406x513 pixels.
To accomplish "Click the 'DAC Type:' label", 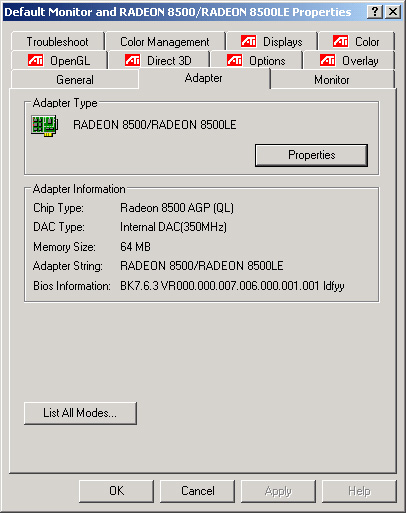I will point(59,227).
